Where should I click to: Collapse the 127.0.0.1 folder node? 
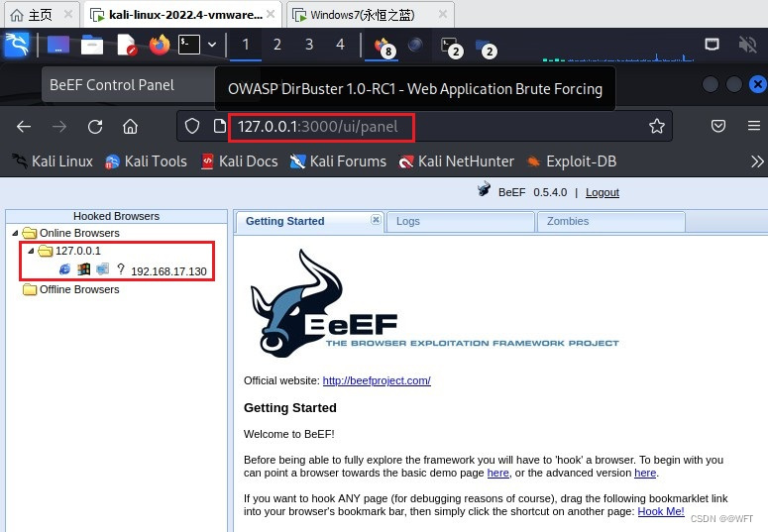tap(31, 251)
